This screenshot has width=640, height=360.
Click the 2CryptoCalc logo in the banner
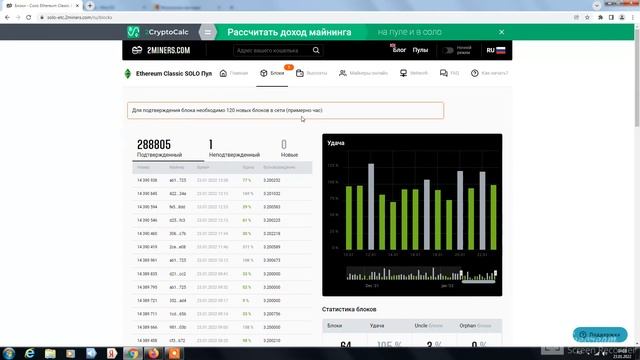point(158,32)
